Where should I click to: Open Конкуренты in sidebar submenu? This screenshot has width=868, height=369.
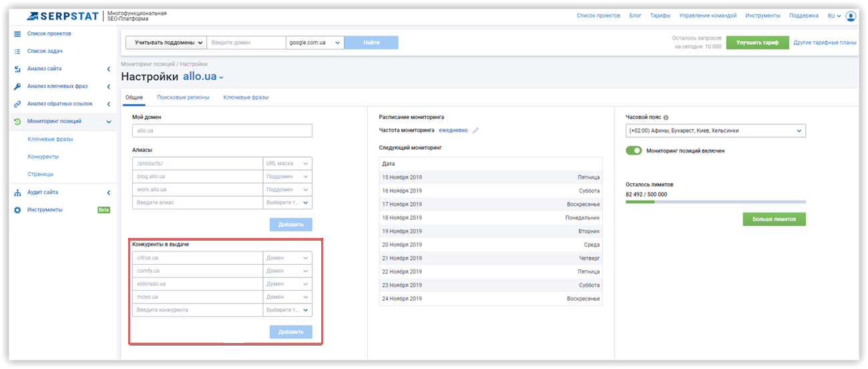(43, 156)
